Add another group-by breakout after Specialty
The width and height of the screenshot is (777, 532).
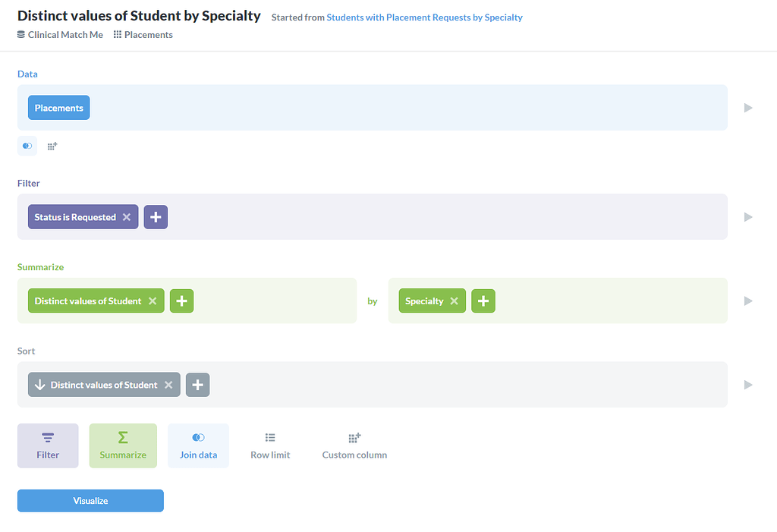[x=483, y=301]
